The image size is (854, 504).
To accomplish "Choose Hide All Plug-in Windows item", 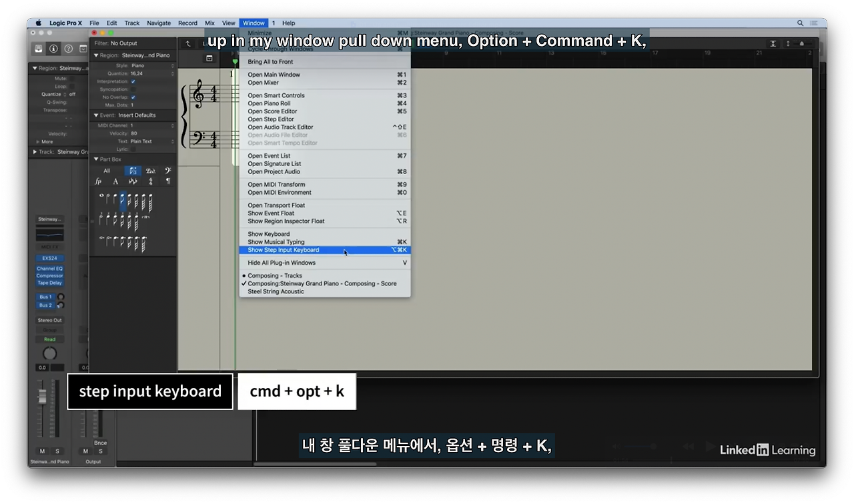I will click(325, 263).
